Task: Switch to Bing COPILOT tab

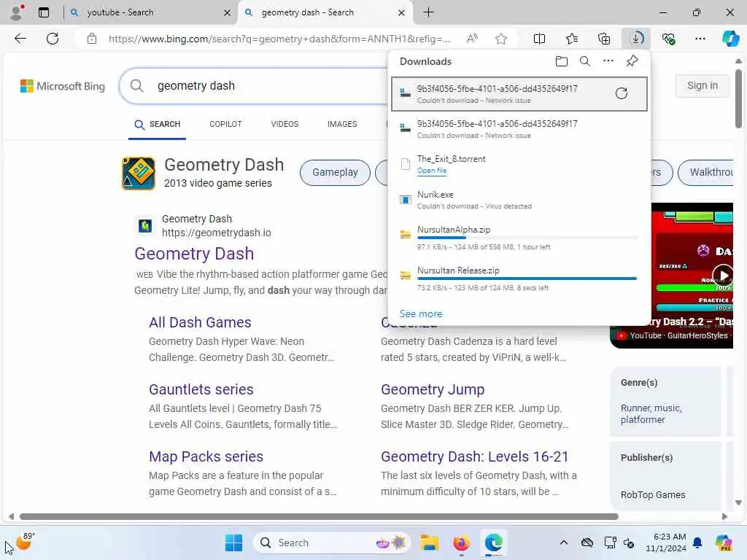Action: point(225,124)
